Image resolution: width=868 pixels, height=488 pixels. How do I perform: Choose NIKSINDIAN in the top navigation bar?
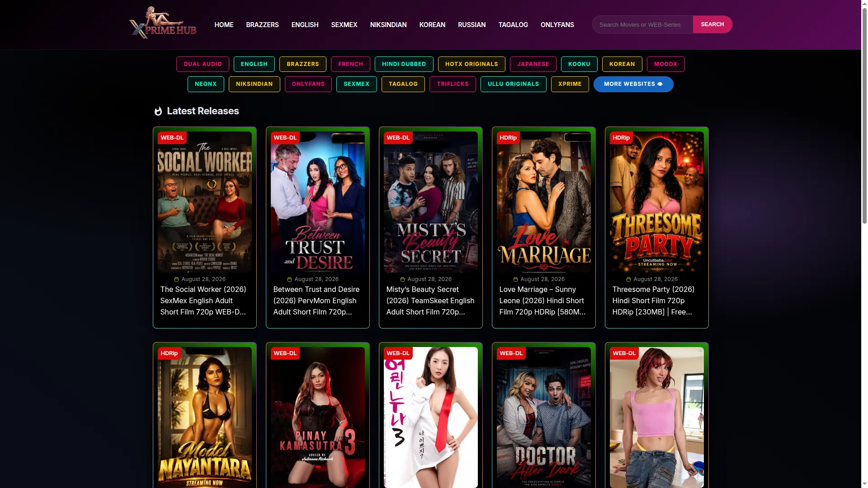tap(388, 25)
